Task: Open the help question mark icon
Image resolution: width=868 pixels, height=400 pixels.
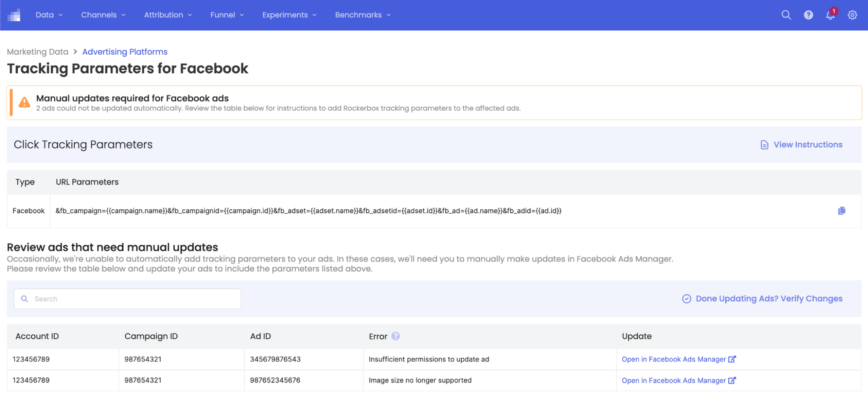Action: pyautogui.click(x=808, y=15)
